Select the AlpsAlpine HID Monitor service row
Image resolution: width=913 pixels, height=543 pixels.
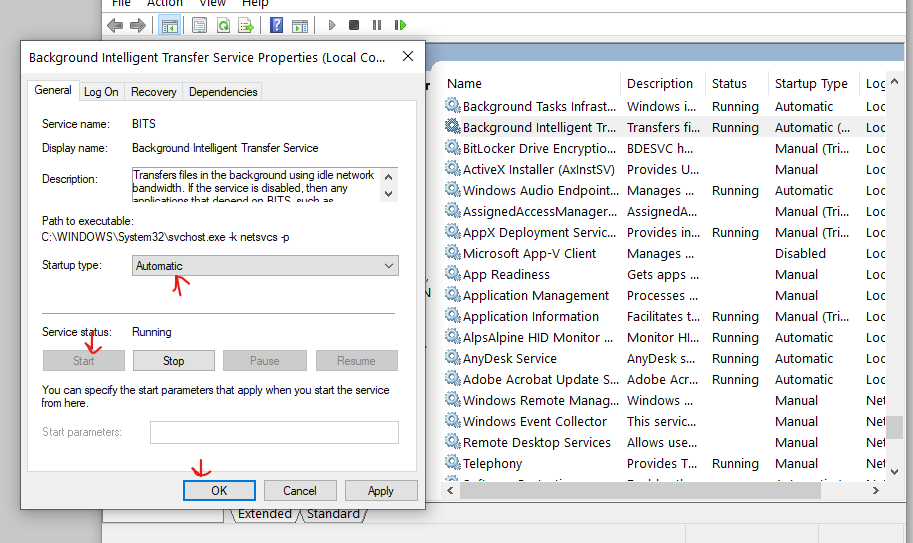(664, 337)
